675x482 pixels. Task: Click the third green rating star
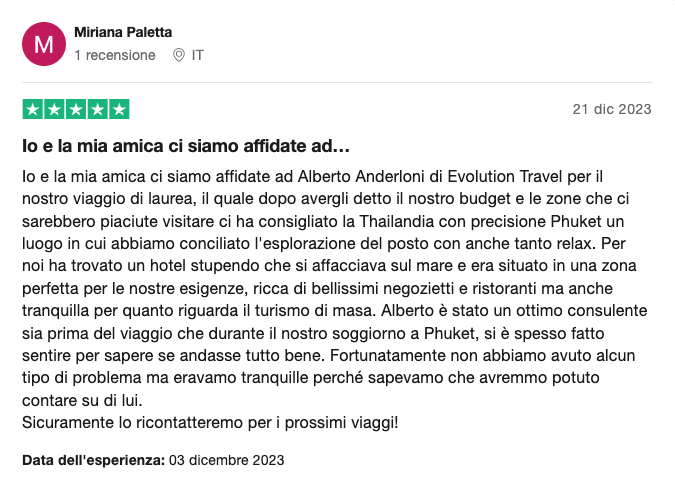tap(76, 109)
